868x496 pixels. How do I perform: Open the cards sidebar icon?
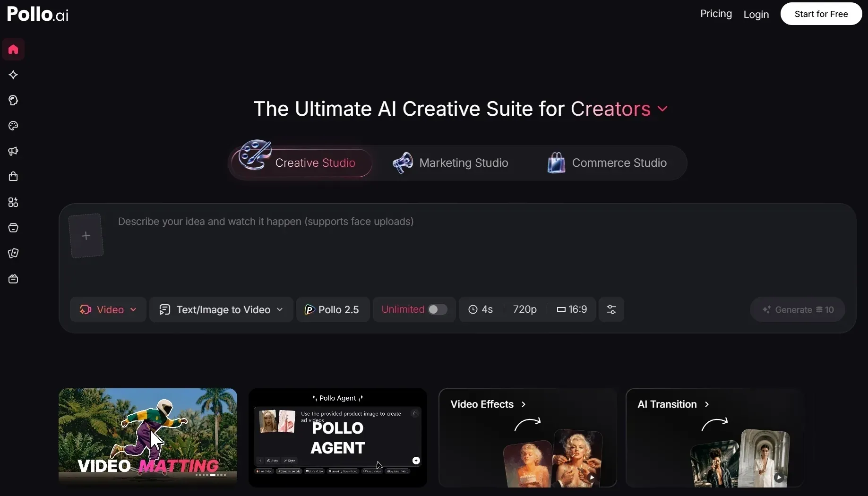(13, 253)
